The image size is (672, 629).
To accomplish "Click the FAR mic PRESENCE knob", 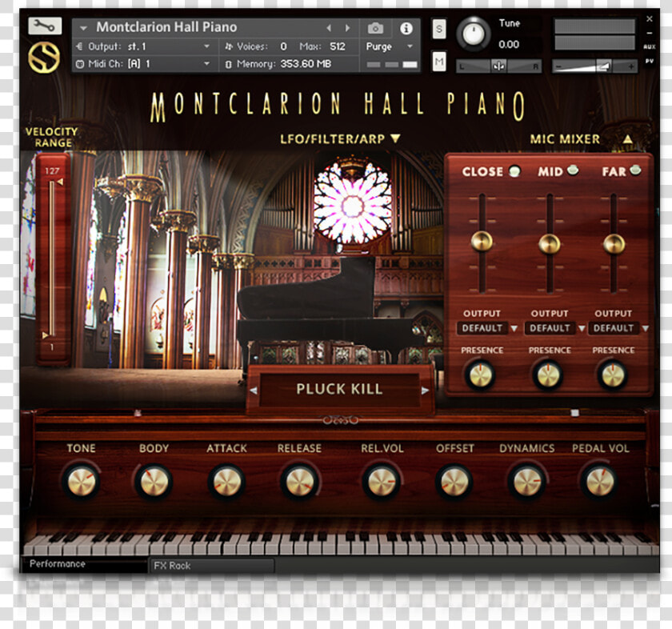I will (613, 375).
